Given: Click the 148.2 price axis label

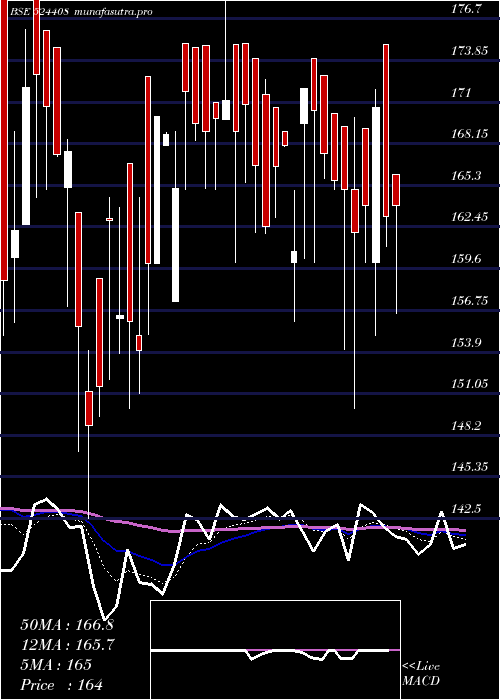Looking at the screenshot, I should [x=466, y=425].
